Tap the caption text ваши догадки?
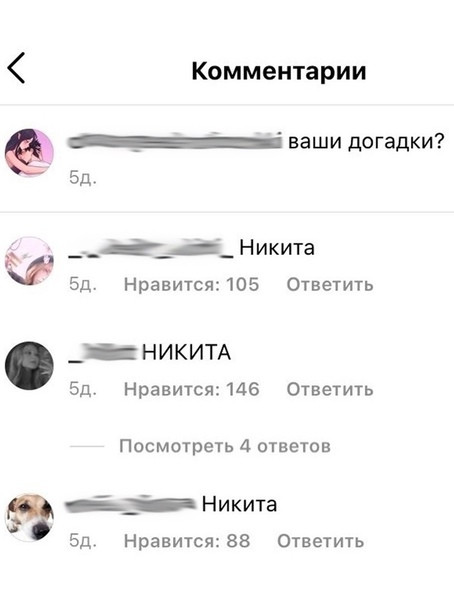 click(366, 141)
